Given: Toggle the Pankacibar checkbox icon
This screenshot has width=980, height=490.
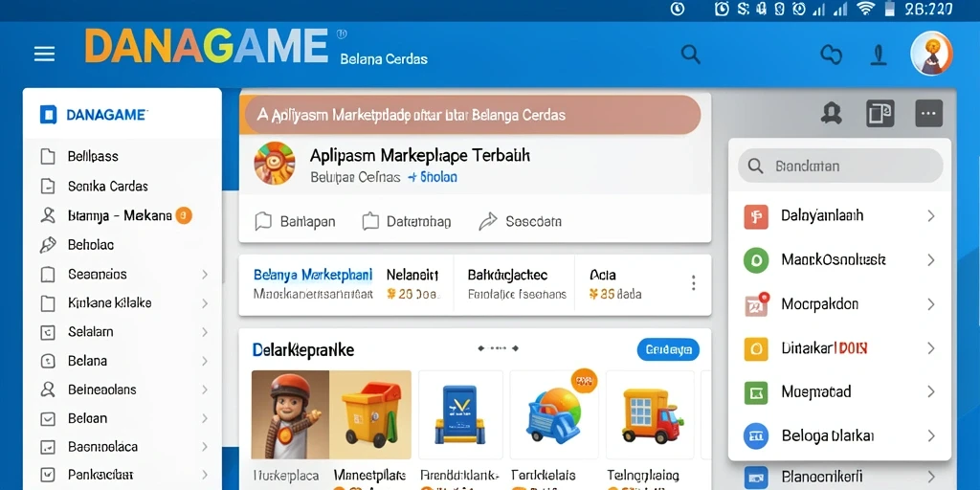Looking at the screenshot, I should click(x=48, y=475).
